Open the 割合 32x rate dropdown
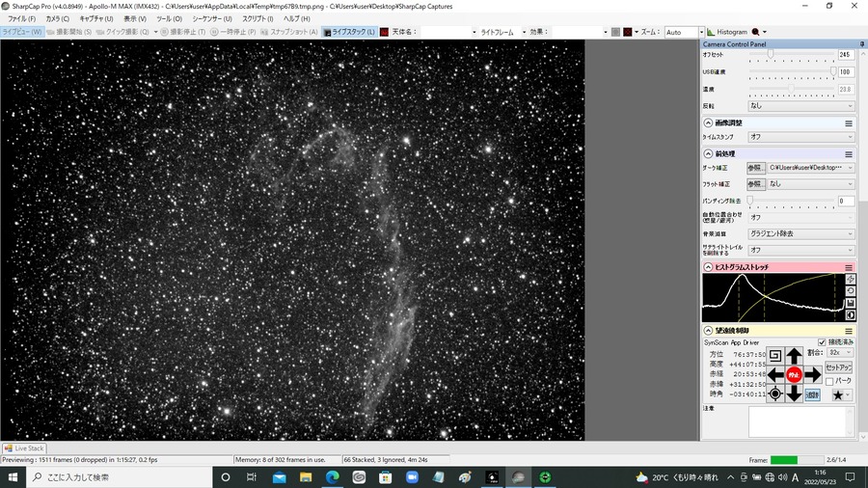This screenshot has width=868, height=488. (x=840, y=352)
